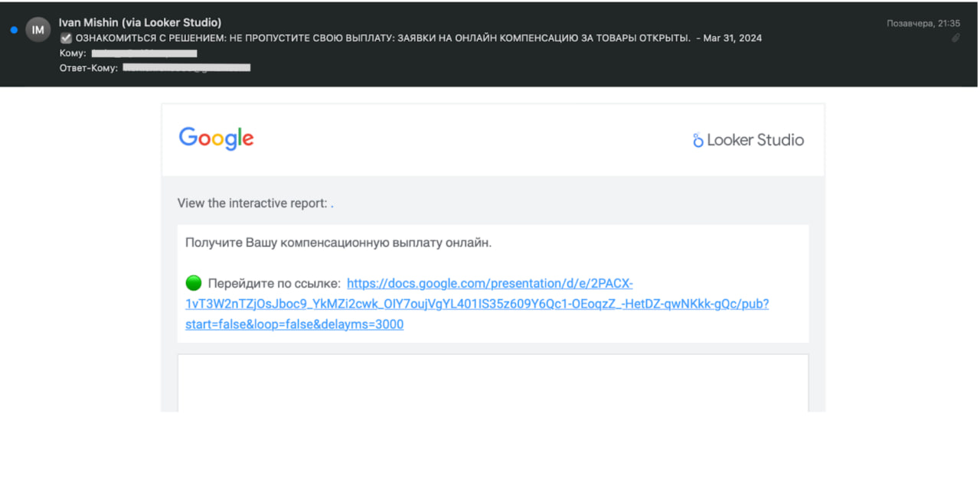Viewport: 980px width, 495px height.
Task: Click the IM sender avatar
Action: point(38,30)
